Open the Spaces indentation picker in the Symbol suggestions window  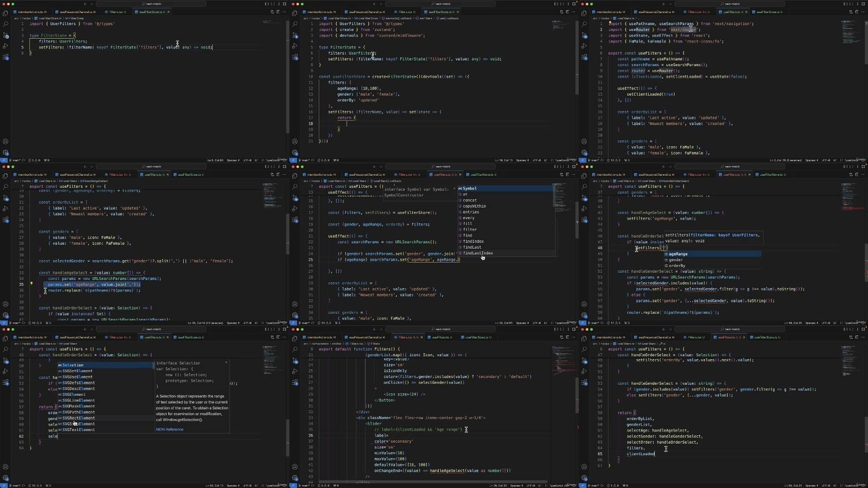[x=522, y=323]
